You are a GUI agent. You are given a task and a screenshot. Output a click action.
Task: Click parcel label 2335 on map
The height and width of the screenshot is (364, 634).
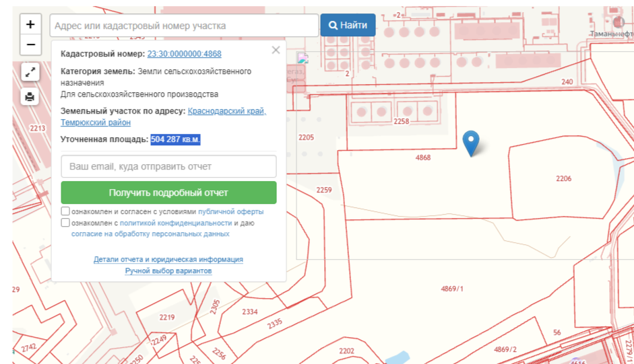(274, 324)
